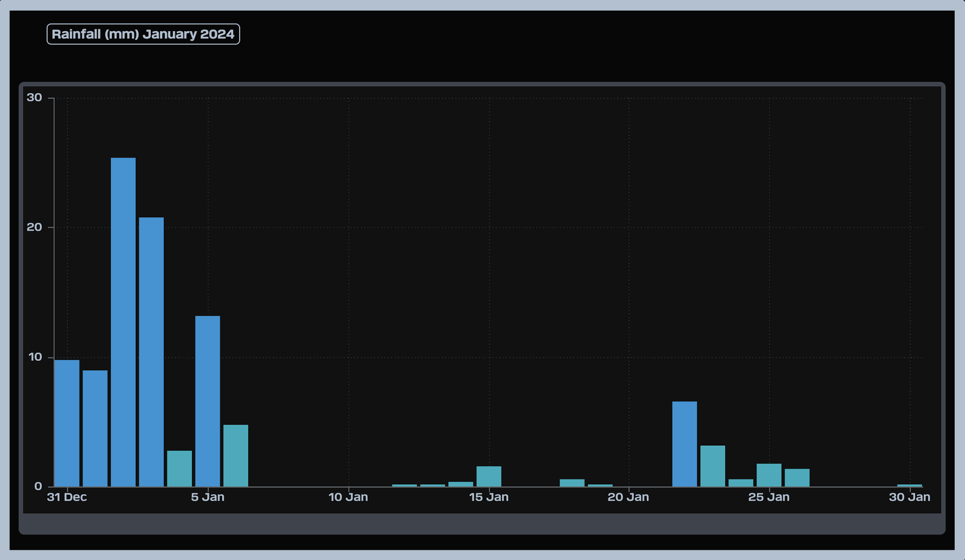Screen dimensions: 965x560
Task: Select the 25 Jan teal bar
Action: pyautogui.click(x=769, y=475)
